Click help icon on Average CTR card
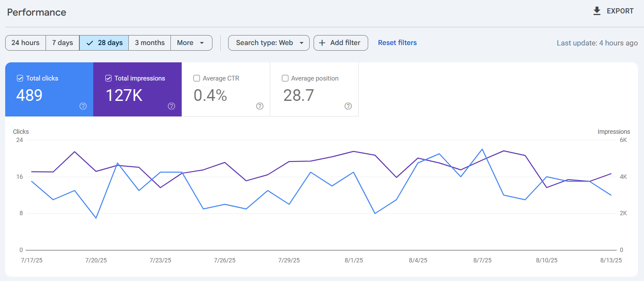The image size is (644, 281). [x=260, y=106]
